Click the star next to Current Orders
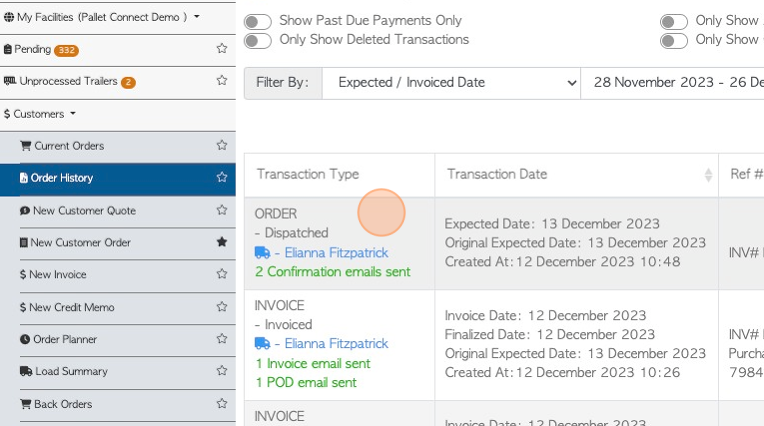The height and width of the screenshot is (426, 764). (222, 145)
